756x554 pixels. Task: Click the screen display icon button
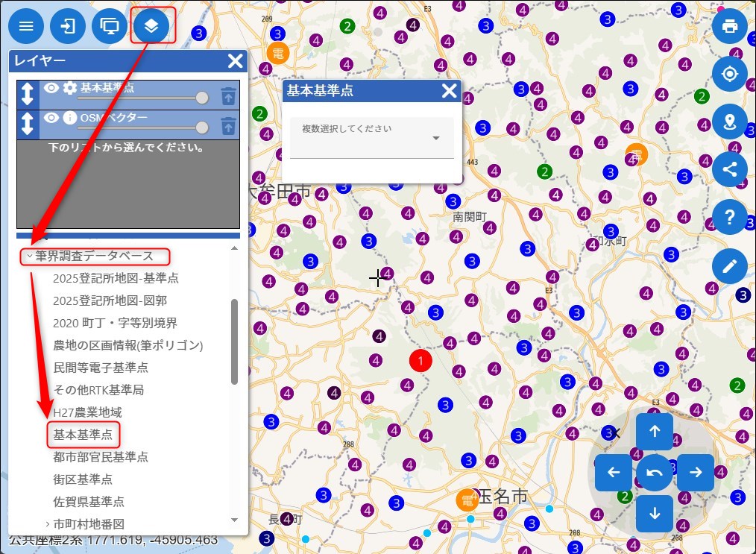(x=110, y=27)
